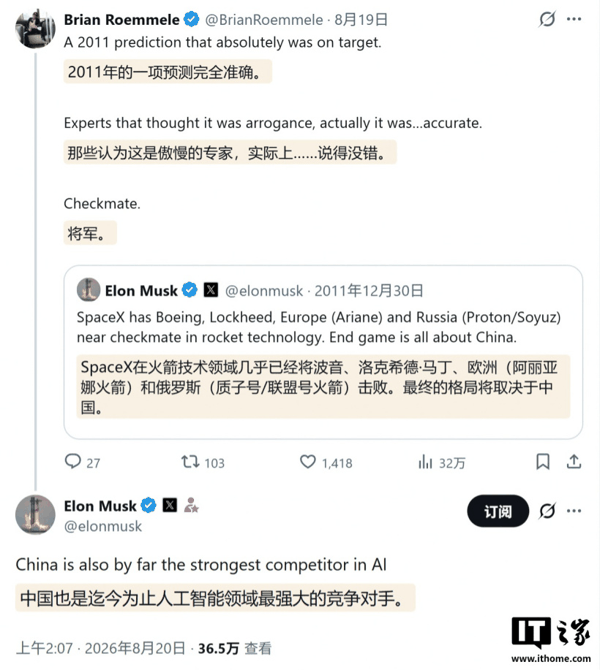
Task: Click the 36.5万 查看 view count
Action: (234, 648)
